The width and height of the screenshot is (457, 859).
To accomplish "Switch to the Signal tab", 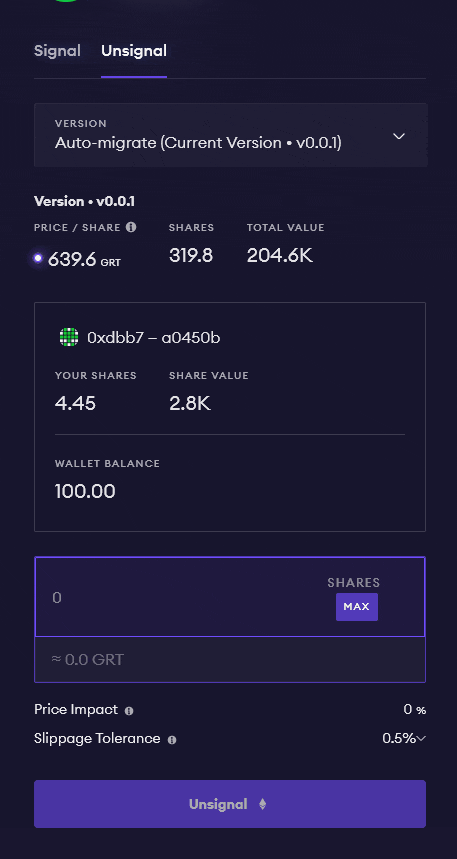I will (57, 51).
